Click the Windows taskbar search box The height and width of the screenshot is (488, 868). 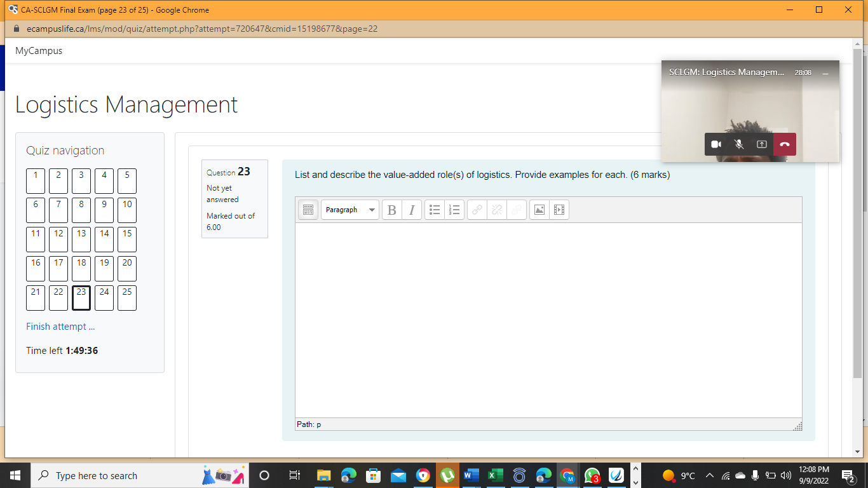pos(139,475)
